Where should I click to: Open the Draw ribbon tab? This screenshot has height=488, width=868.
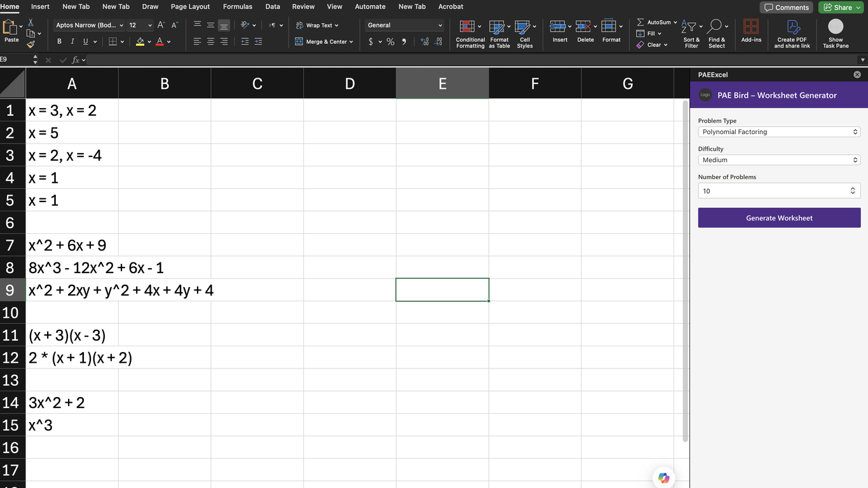tap(151, 6)
